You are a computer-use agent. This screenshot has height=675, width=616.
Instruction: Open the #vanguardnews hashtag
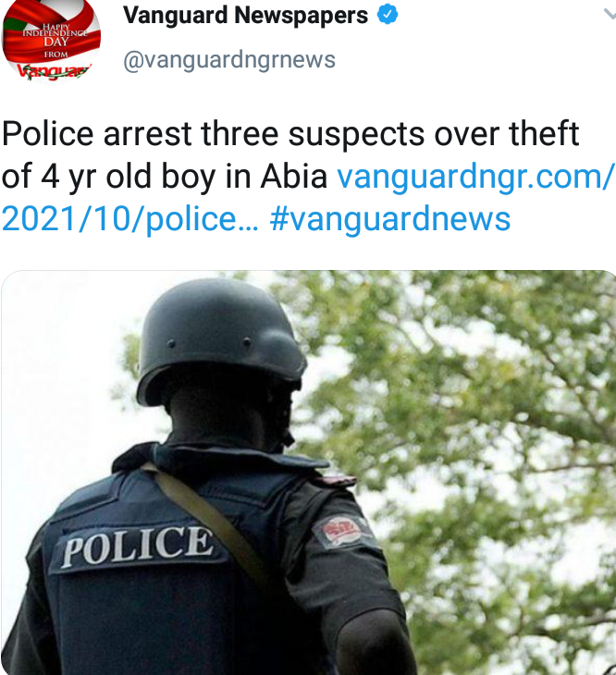click(x=390, y=219)
